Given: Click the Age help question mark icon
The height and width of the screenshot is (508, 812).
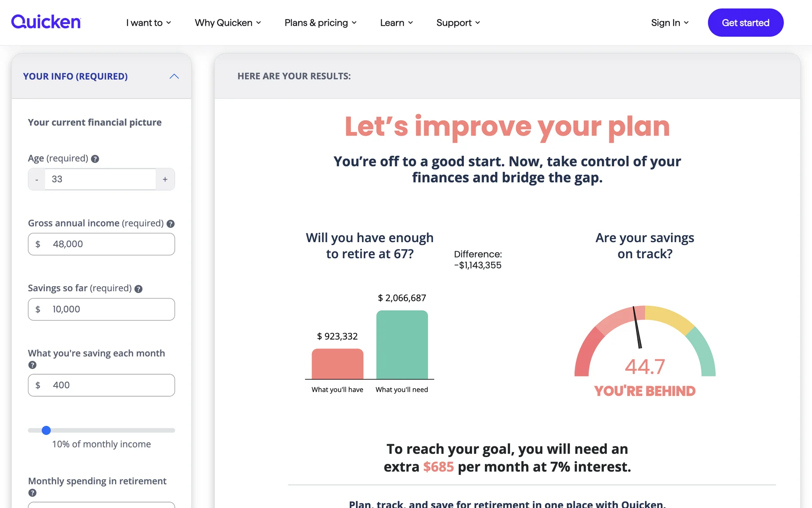Looking at the screenshot, I should pos(95,159).
